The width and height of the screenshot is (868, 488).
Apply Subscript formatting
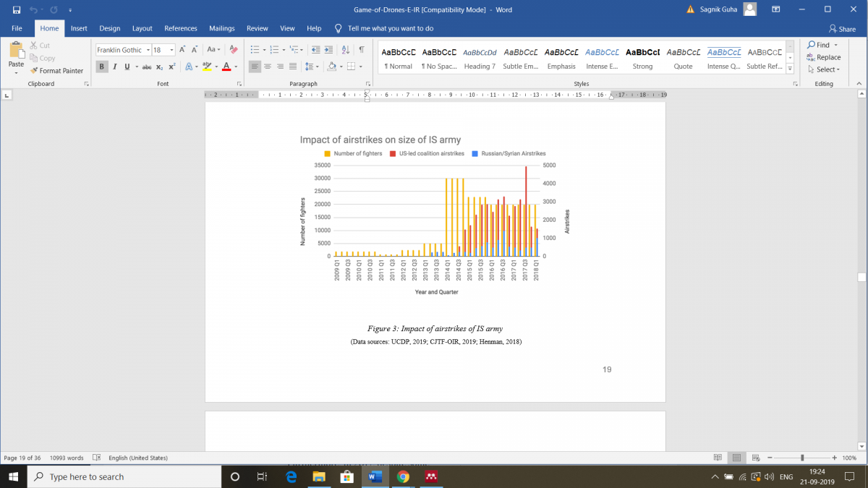[159, 67]
